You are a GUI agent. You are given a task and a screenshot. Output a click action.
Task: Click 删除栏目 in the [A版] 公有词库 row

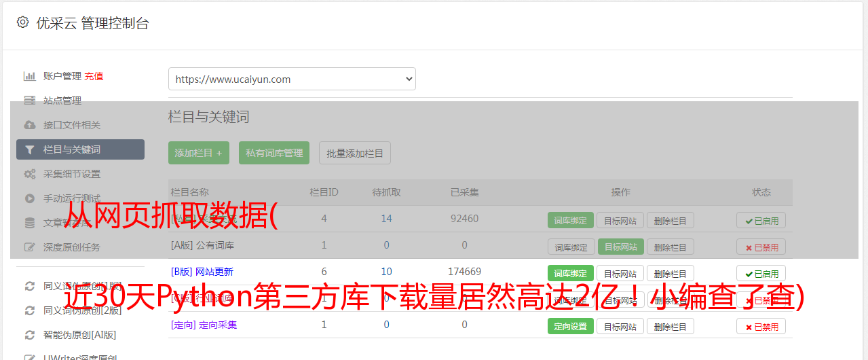(x=671, y=247)
